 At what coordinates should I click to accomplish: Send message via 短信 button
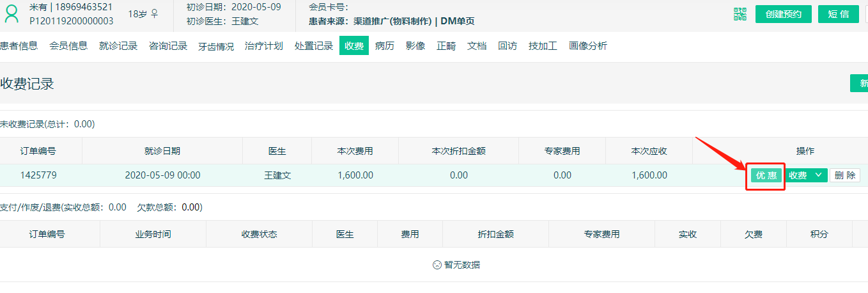tap(838, 14)
